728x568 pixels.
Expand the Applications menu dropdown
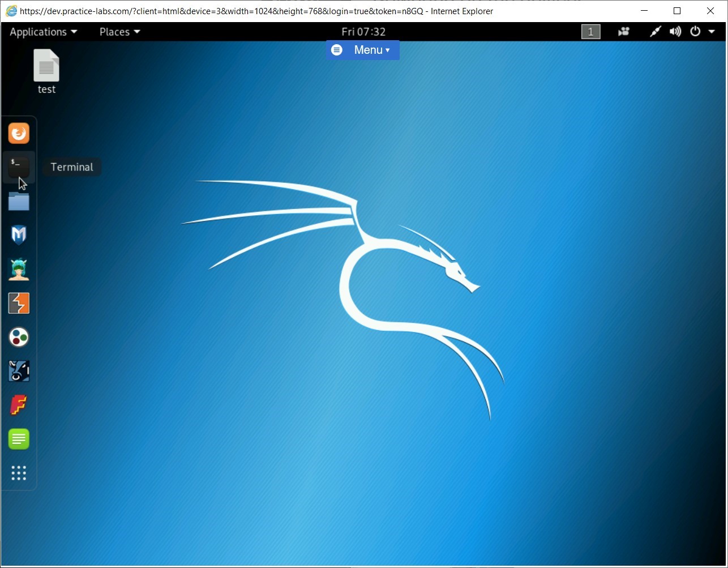(43, 32)
